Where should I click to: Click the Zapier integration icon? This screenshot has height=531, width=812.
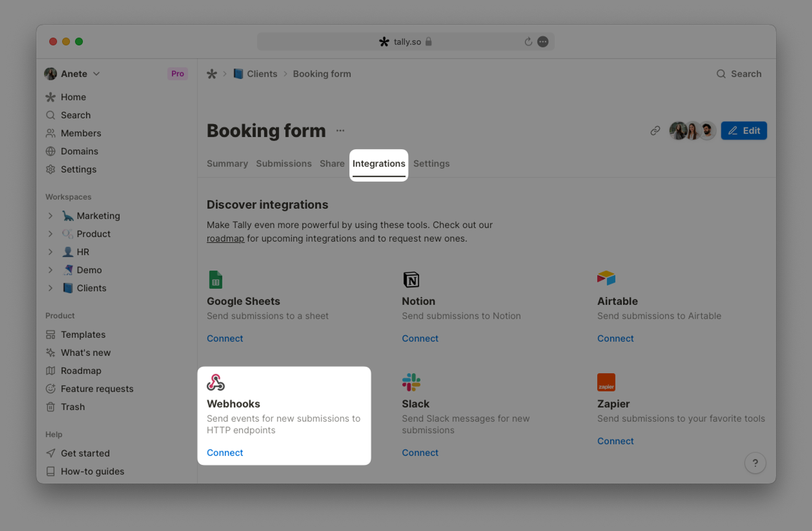[606, 382]
